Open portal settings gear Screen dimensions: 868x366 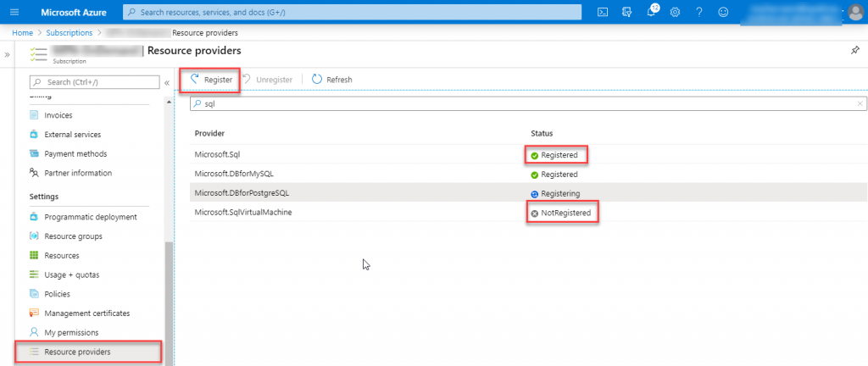pyautogui.click(x=675, y=12)
